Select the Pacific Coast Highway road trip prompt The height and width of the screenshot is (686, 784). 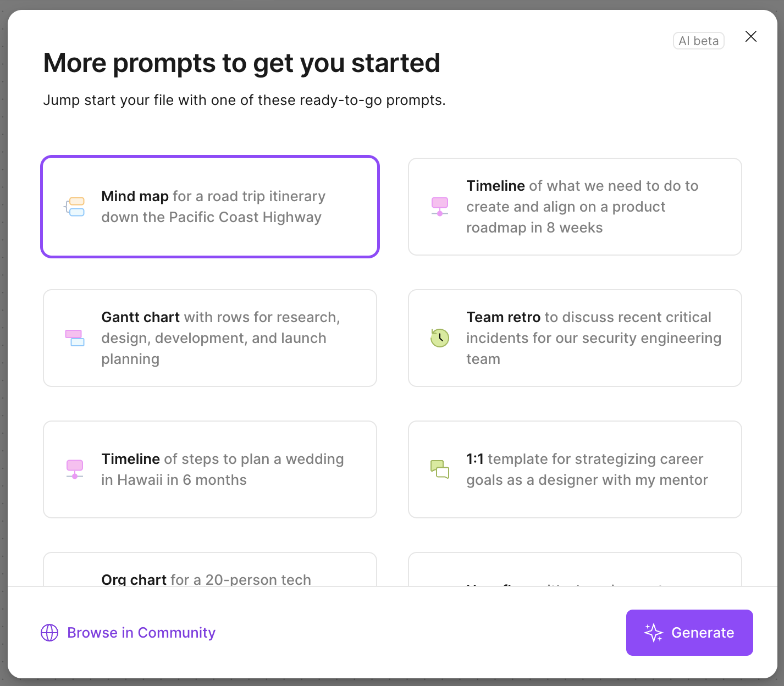pyautogui.click(x=213, y=207)
